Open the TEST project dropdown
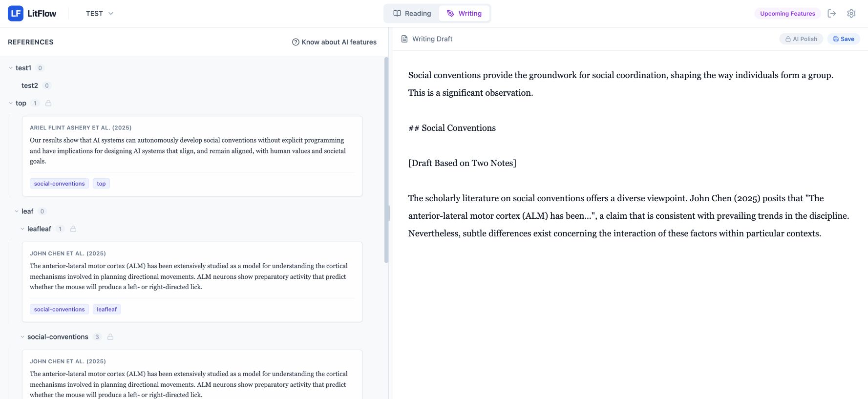The width and height of the screenshot is (868, 399). 100,14
